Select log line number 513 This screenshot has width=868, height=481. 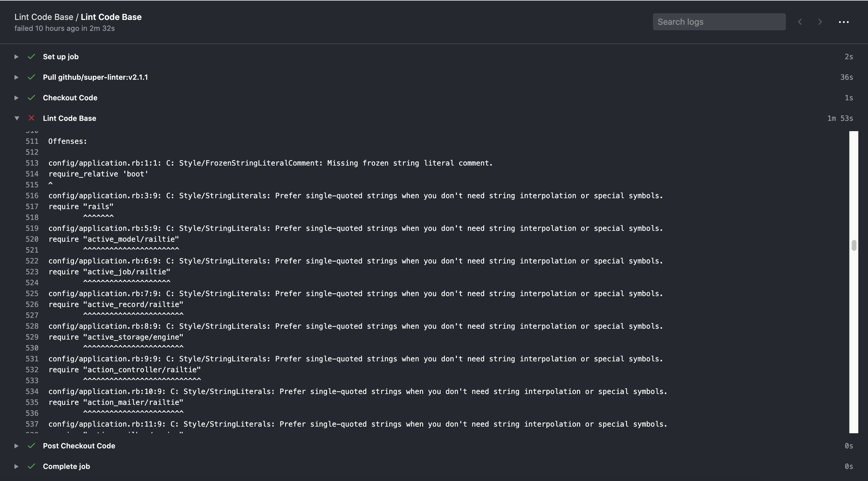(32, 163)
